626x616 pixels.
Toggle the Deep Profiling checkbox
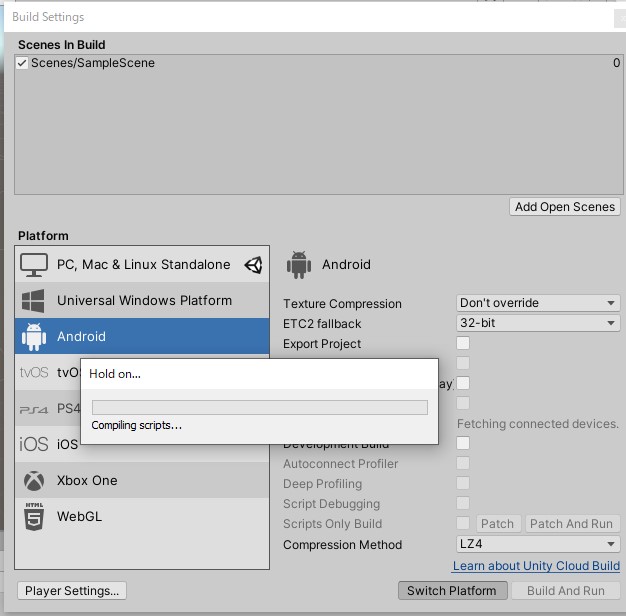pos(463,483)
